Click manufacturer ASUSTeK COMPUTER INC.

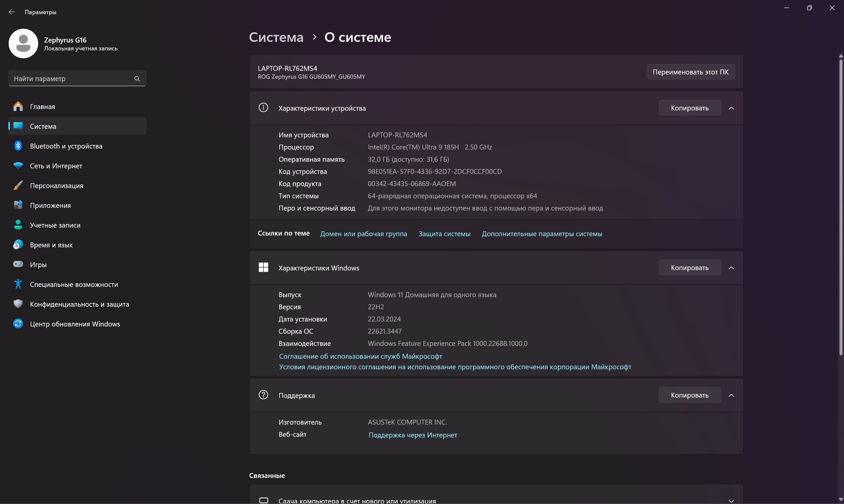click(x=407, y=422)
